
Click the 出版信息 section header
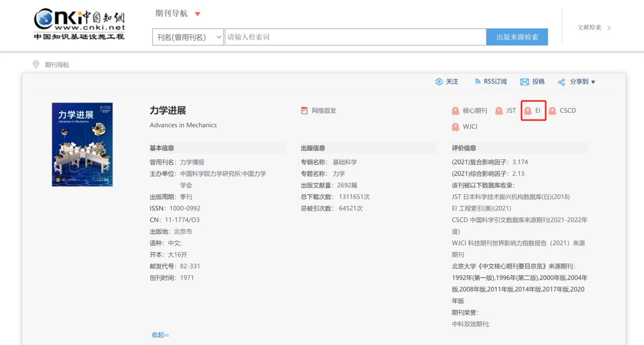tap(313, 148)
